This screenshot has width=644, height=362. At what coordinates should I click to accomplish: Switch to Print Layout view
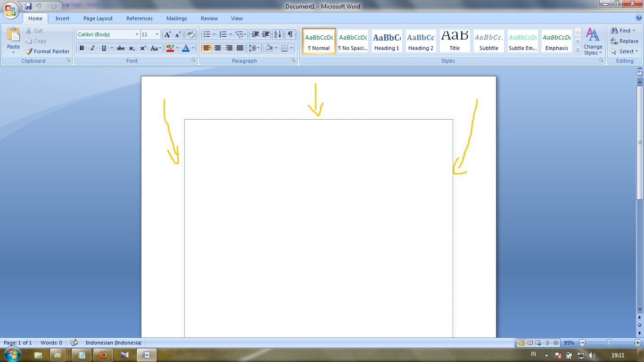point(521,343)
